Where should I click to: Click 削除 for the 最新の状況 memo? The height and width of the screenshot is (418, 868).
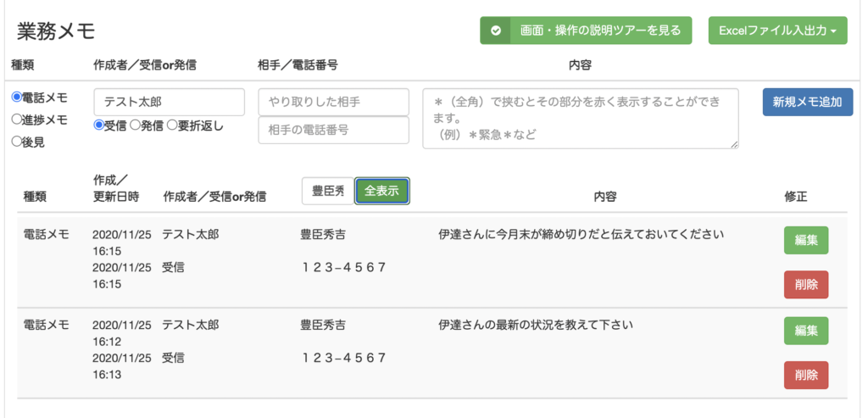[805, 375]
